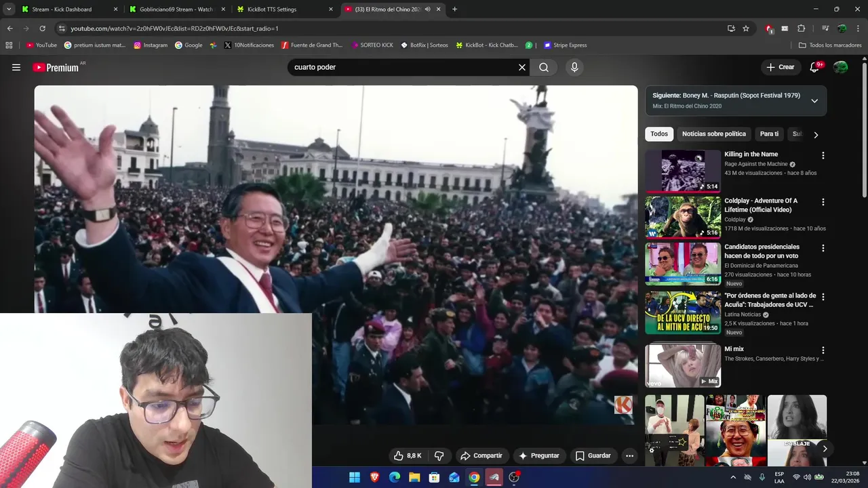Install app icon in the address bar
The height and width of the screenshot is (488, 868).
click(x=731, y=28)
